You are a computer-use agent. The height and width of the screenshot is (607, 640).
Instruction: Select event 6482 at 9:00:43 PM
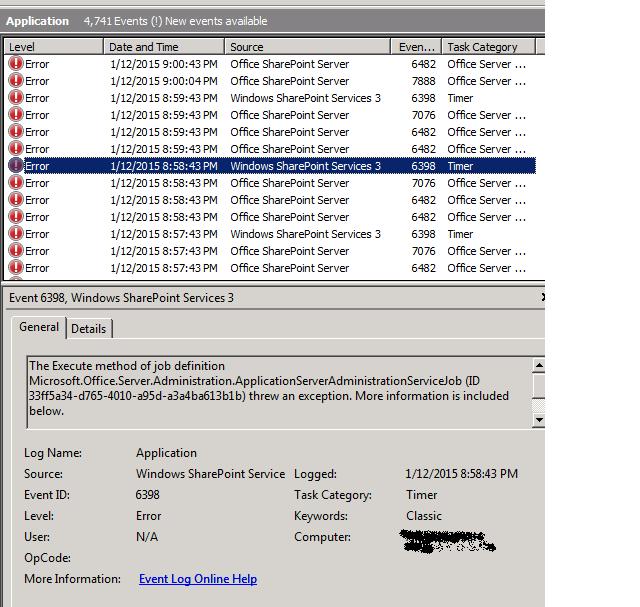[272, 64]
